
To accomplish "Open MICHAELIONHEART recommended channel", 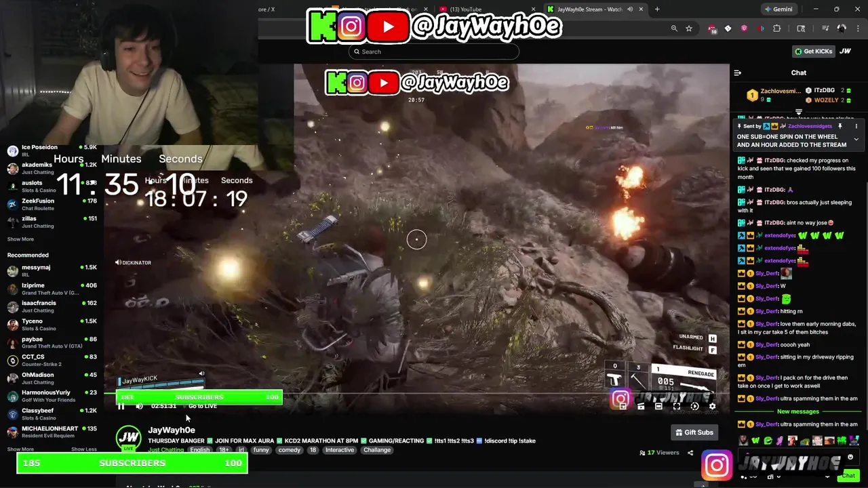I will [x=52, y=432].
